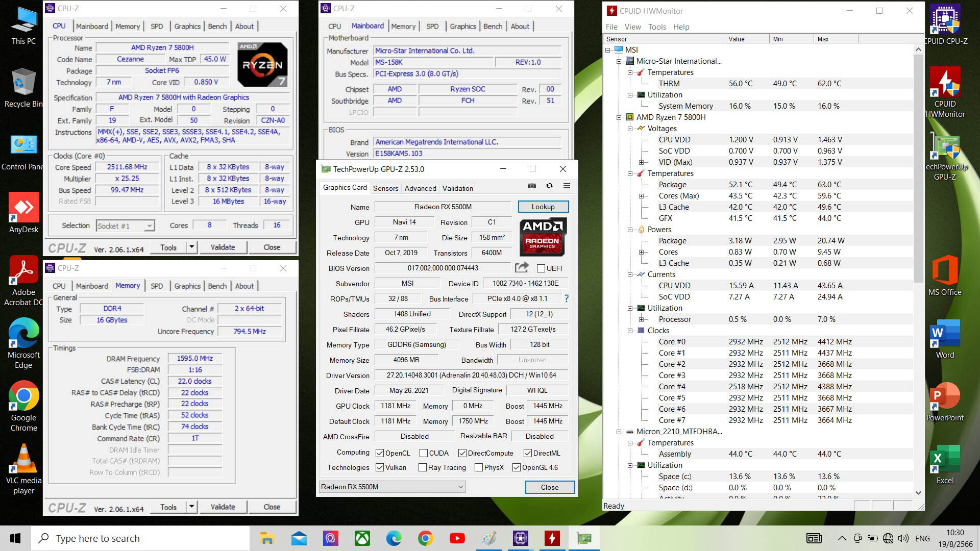
Task: Collapse the AMD Ryzen 7 5800H node
Action: (619, 117)
